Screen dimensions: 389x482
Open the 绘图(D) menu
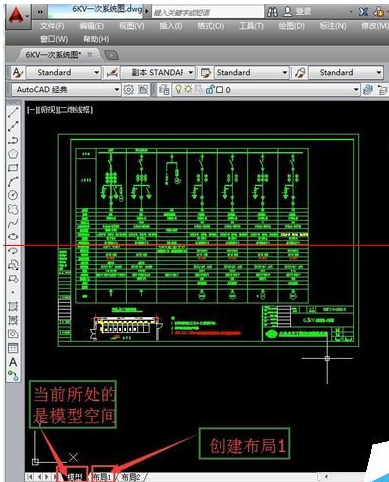[x=291, y=26]
